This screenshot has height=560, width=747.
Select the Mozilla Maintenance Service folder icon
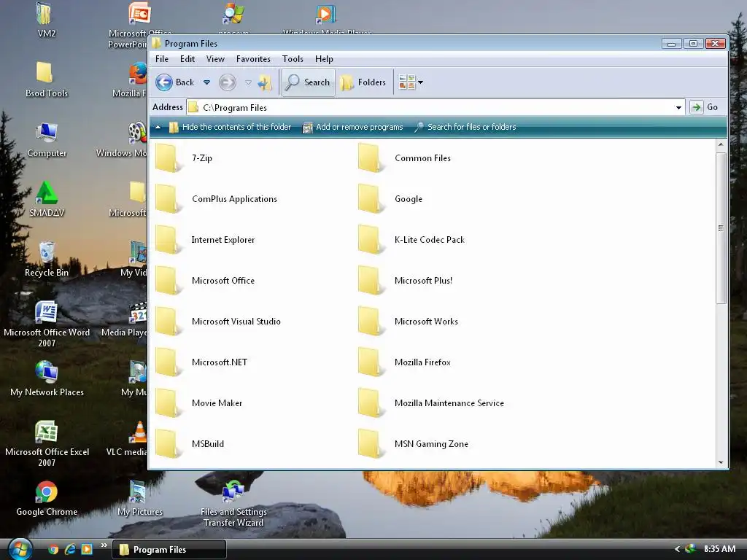(x=371, y=403)
